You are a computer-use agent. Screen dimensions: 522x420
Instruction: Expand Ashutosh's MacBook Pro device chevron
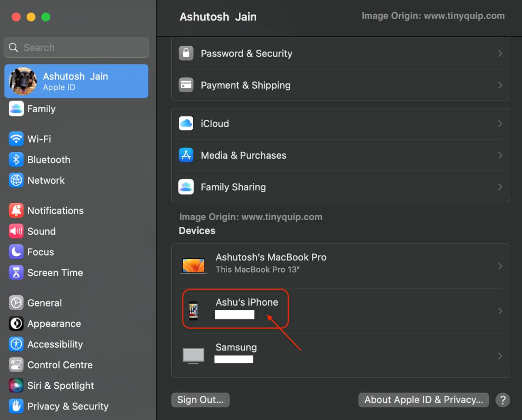click(x=500, y=266)
